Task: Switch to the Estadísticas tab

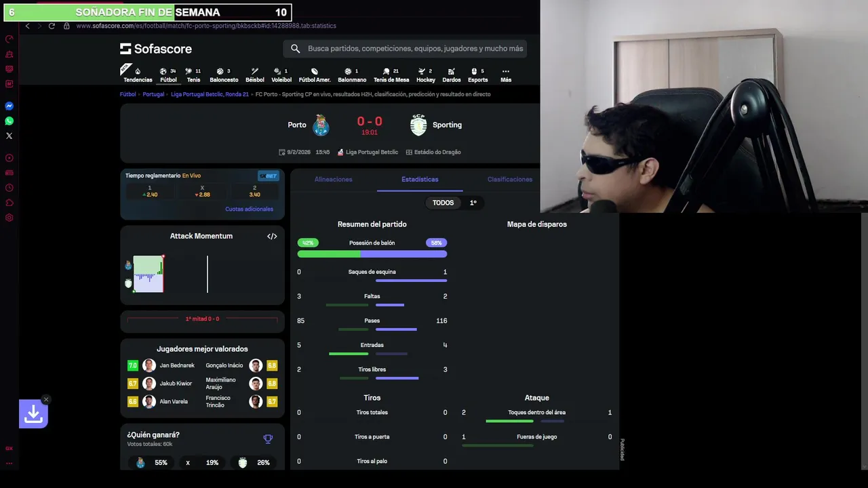Action: [420, 180]
